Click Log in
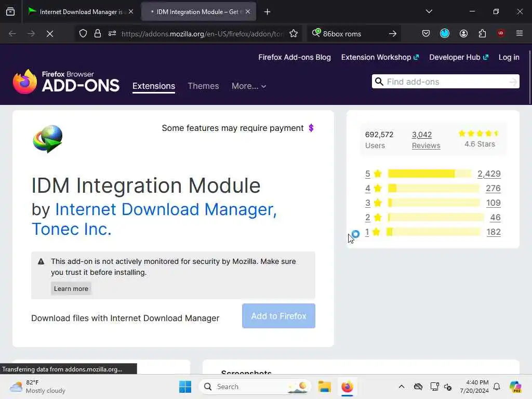Viewport: 532px width, 399px height. (x=509, y=57)
